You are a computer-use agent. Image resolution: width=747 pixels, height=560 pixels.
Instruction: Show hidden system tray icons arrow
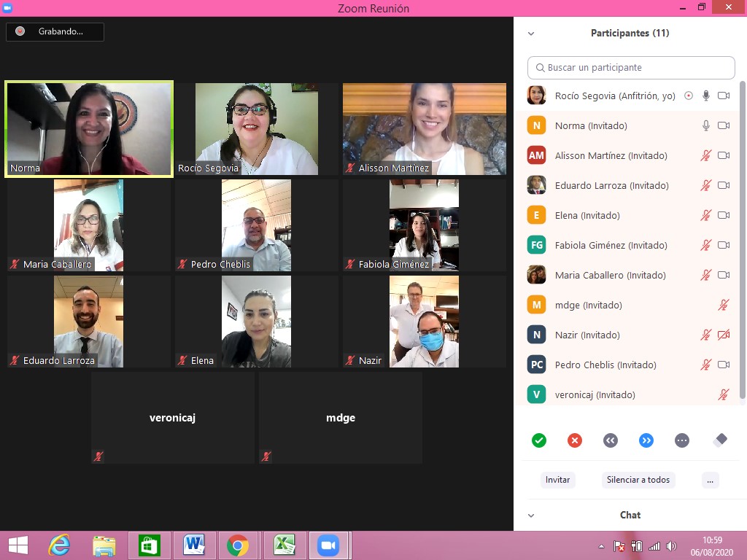(x=601, y=547)
